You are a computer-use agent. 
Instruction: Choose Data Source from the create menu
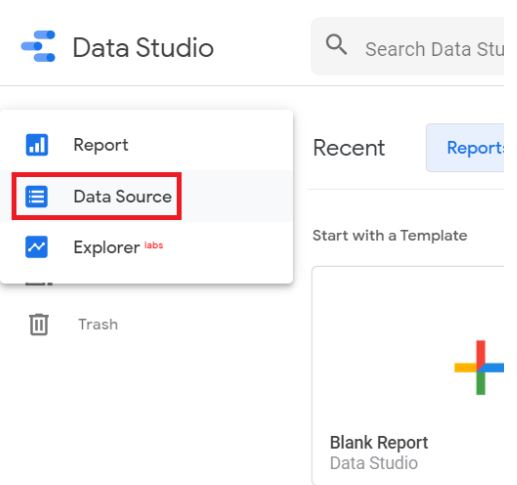pyautogui.click(x=147, y=196)
